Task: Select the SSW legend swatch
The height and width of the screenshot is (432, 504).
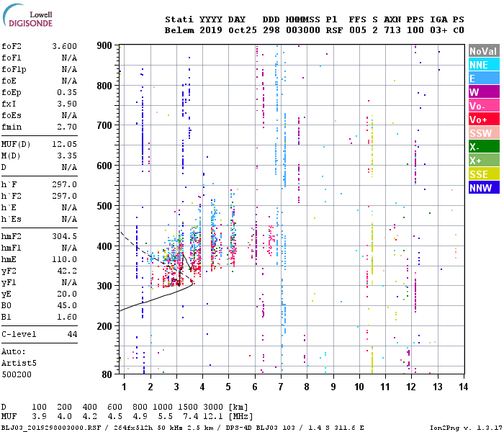Action: point(484,133)
